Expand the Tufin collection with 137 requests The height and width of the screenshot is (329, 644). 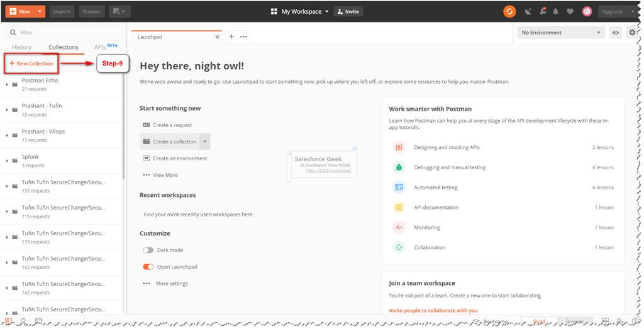7,186
